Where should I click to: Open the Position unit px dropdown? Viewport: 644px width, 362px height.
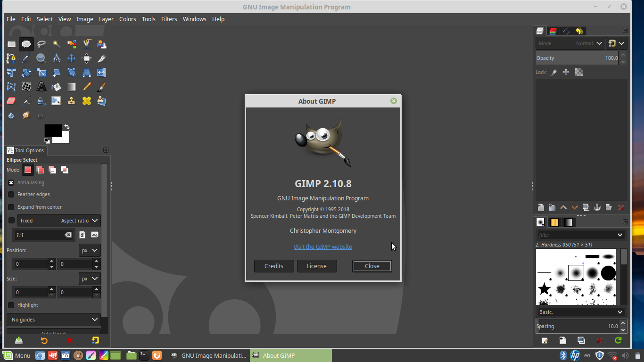point(90,250)
